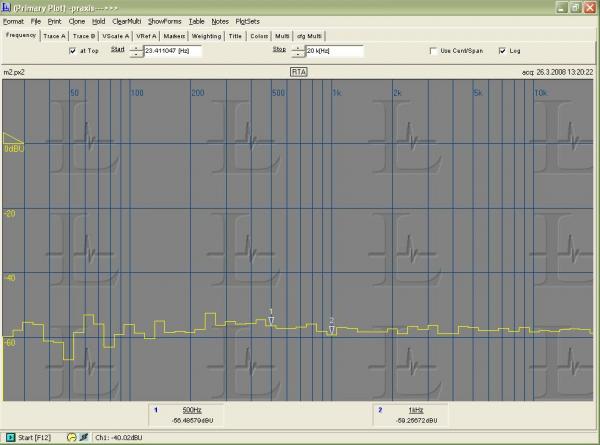Toggle the 'at Top' checkbox
Screen dimensions: 600x445
(x=72, y=50)
